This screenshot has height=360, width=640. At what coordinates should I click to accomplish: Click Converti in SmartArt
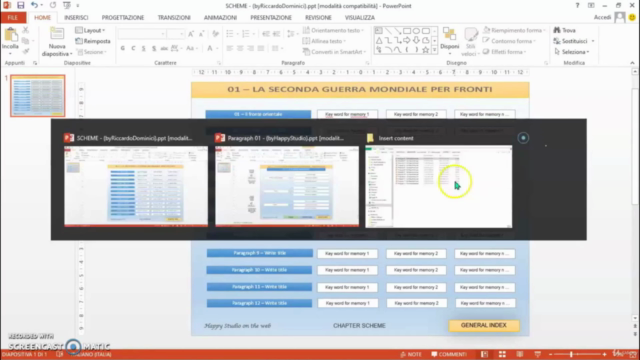335,52
